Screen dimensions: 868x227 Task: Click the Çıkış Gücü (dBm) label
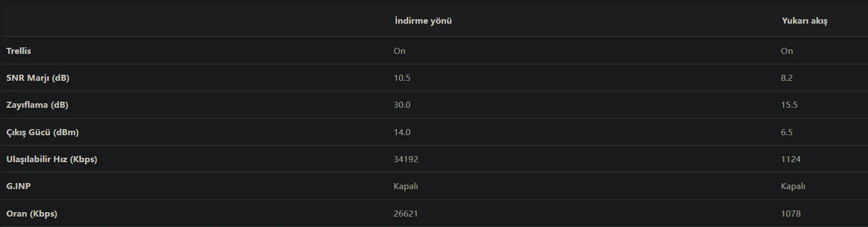coord(42,132)
